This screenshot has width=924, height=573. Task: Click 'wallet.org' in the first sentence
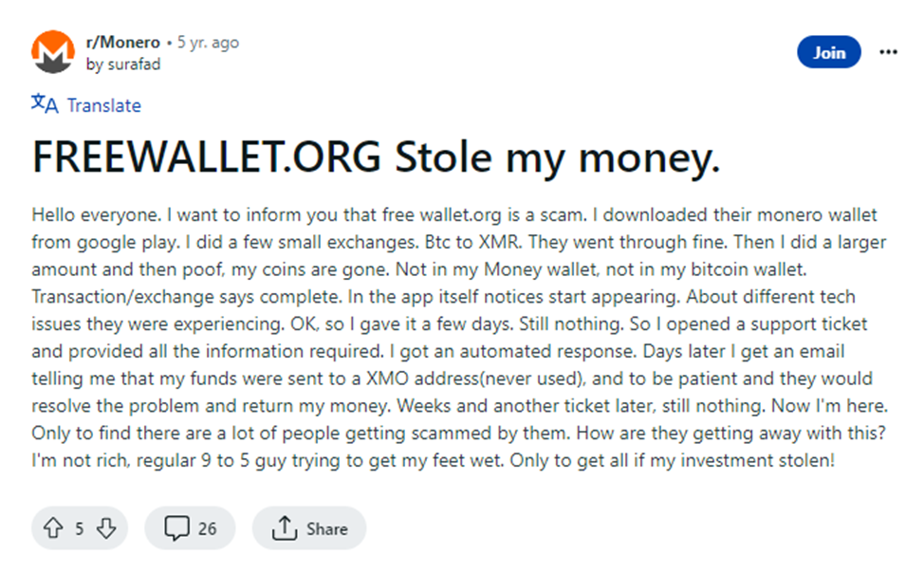tap(460, 214)
